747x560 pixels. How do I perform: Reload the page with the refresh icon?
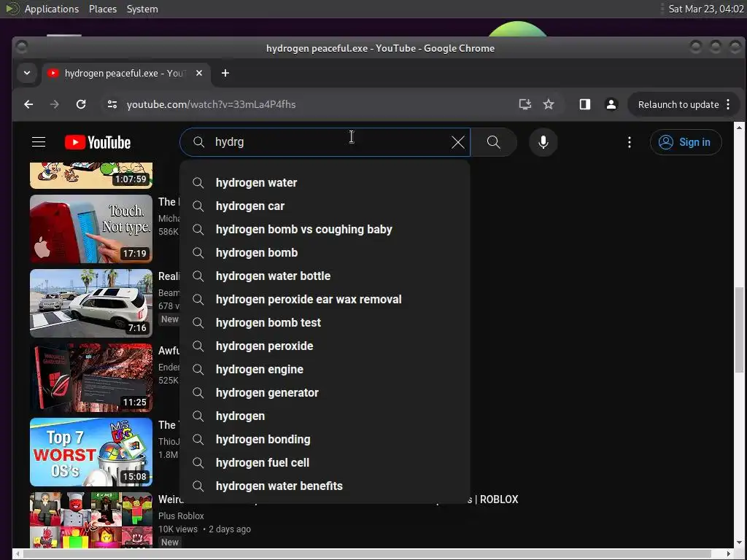[81, 104]
